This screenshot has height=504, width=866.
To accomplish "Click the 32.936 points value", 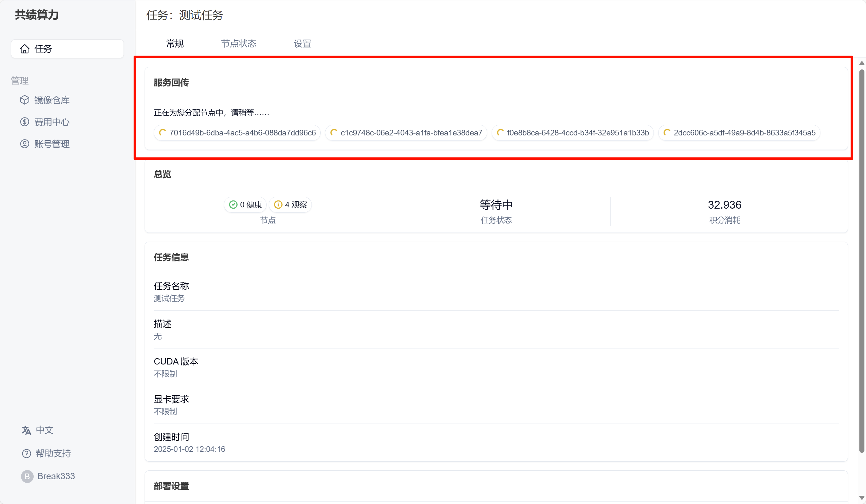I will [725, 205].
